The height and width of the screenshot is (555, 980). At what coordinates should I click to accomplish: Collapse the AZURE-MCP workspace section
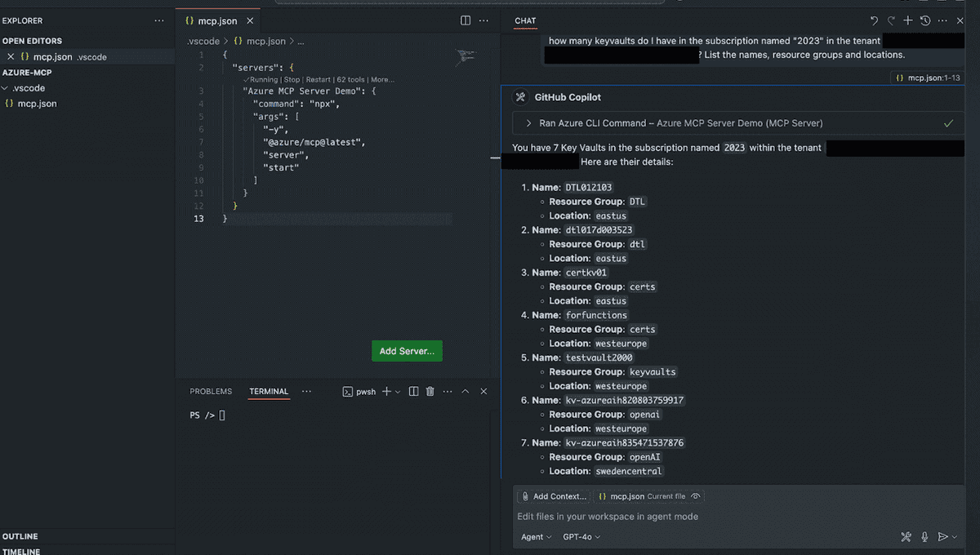point(27,73)
